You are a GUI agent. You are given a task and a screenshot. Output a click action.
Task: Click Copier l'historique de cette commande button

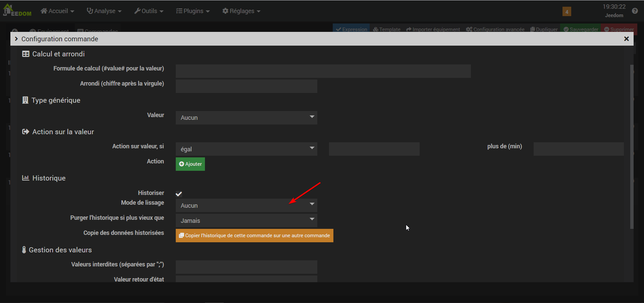[254, 236]
